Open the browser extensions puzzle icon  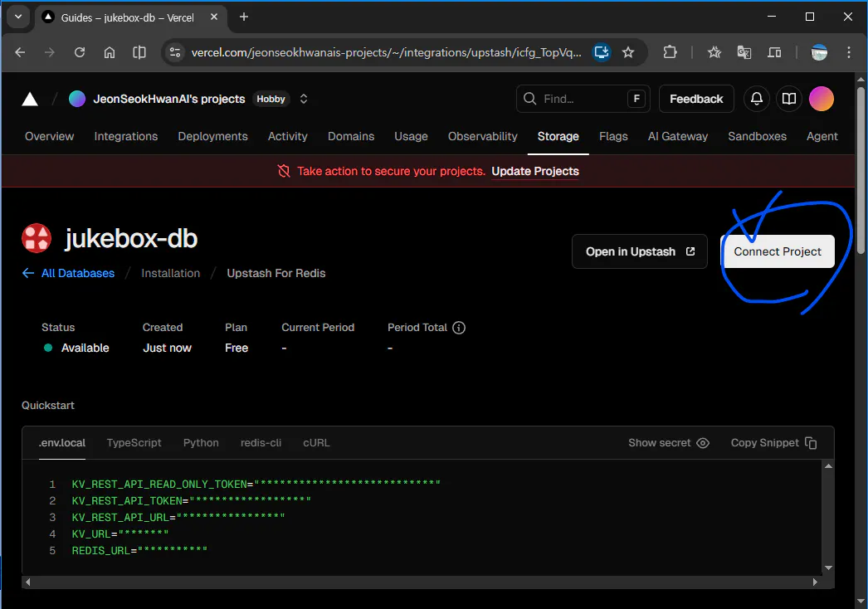click(670, 52)
